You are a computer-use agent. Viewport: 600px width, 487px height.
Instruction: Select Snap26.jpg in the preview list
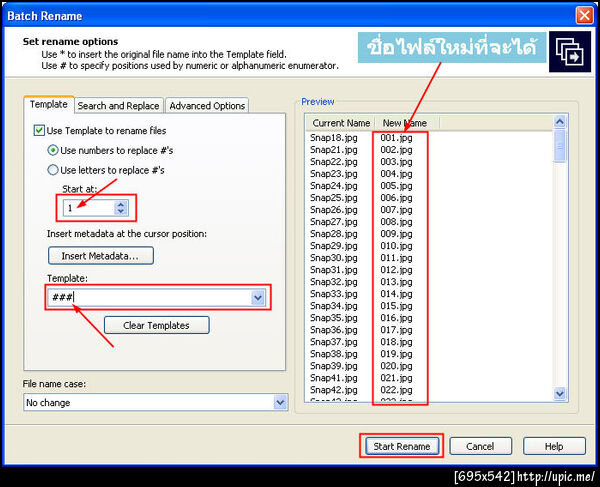(x=334, y=210)
